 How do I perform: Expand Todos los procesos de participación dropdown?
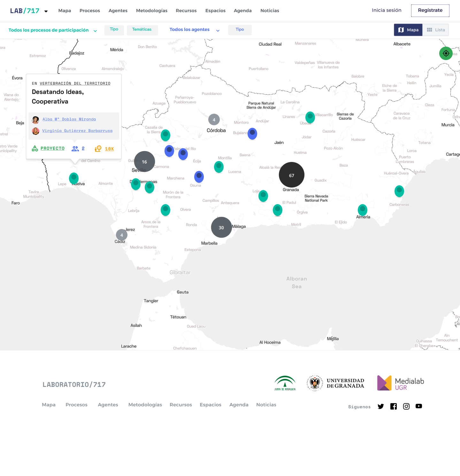pos(53,30)
